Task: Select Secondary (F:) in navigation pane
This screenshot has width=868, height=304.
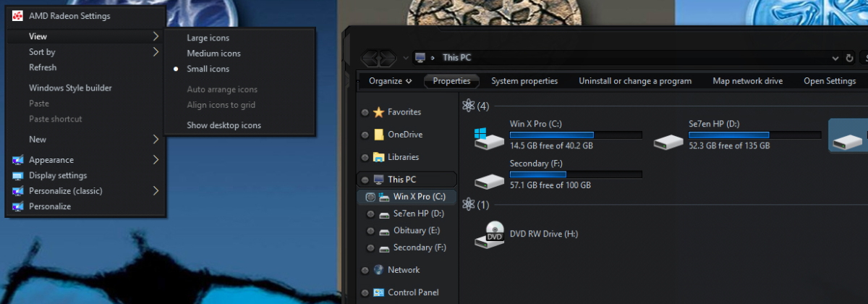Action: coord(419,248)
